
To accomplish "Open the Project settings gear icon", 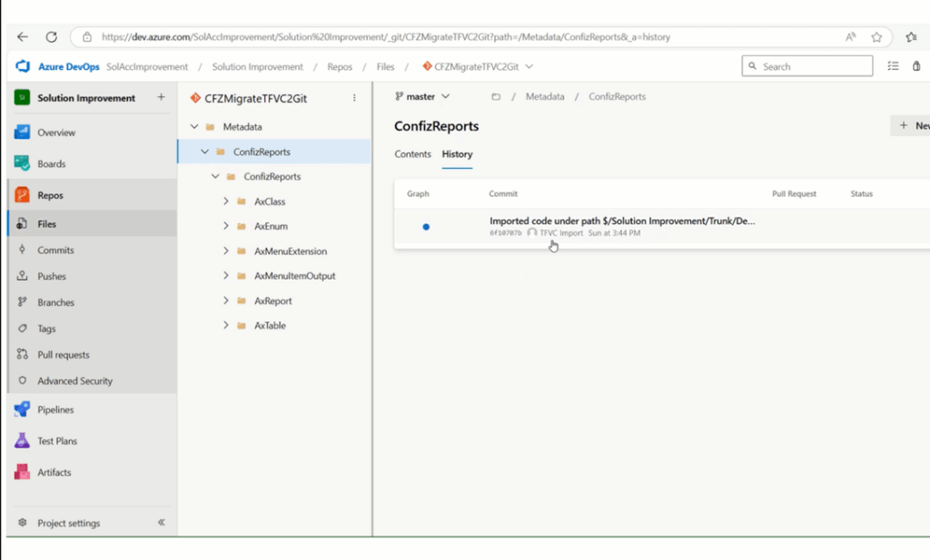I will tap(23, 523).
